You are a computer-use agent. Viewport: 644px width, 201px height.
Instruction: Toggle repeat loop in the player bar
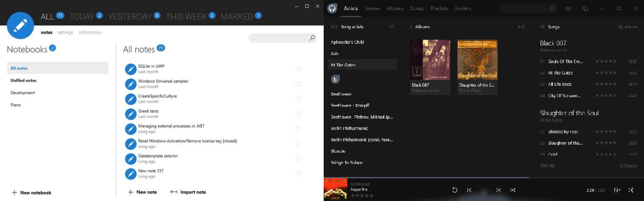click(455, 190)
